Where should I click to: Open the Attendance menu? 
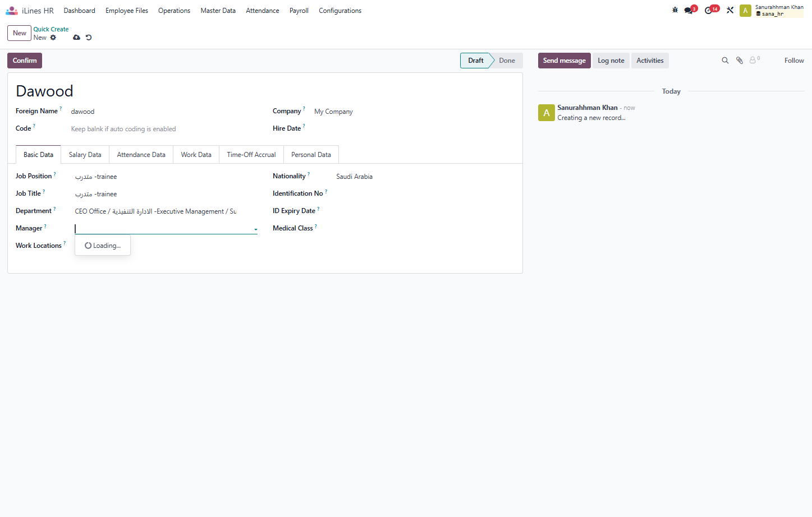coord(263,11)
